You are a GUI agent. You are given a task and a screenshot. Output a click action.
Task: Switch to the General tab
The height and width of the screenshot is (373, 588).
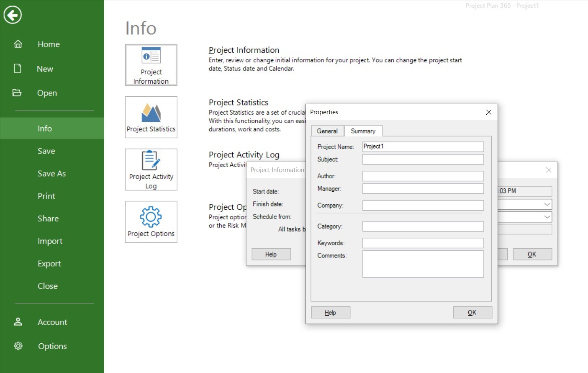(x=327, y=131)
